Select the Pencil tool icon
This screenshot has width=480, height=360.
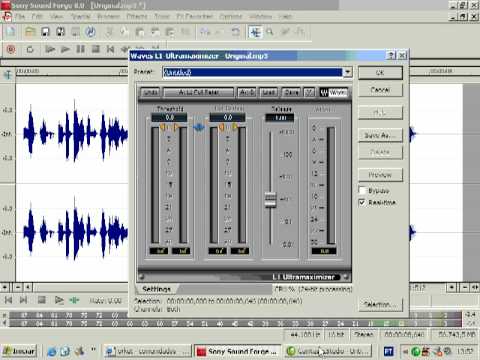point(285,32)
